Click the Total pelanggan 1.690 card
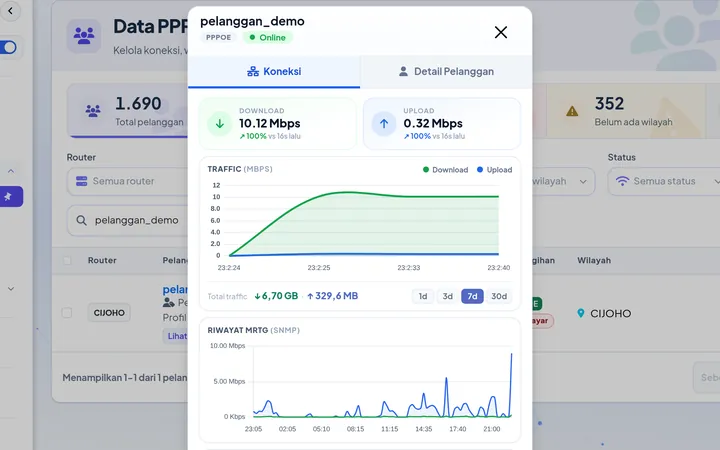This screenshot has height=450, width=720. 128,111
